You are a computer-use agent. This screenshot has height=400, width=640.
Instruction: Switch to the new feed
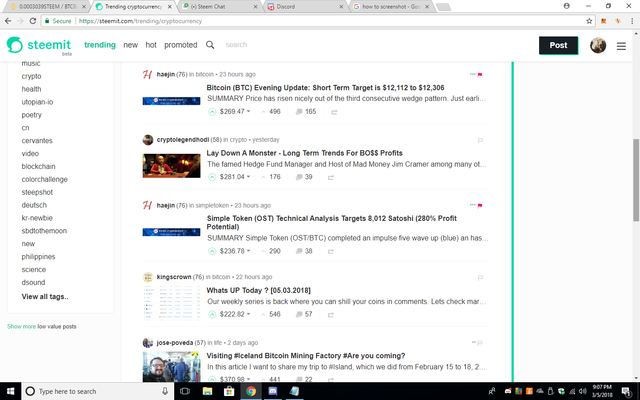[x=131, y=45]
